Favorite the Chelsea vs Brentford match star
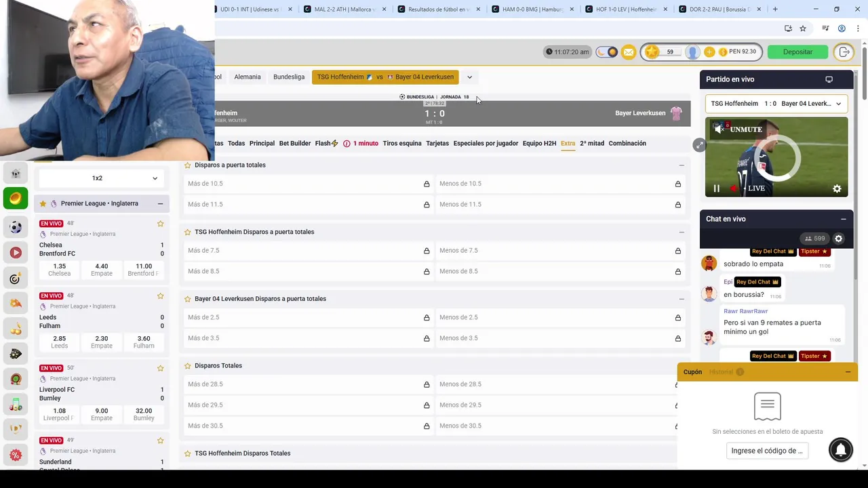 click(161, 224)
